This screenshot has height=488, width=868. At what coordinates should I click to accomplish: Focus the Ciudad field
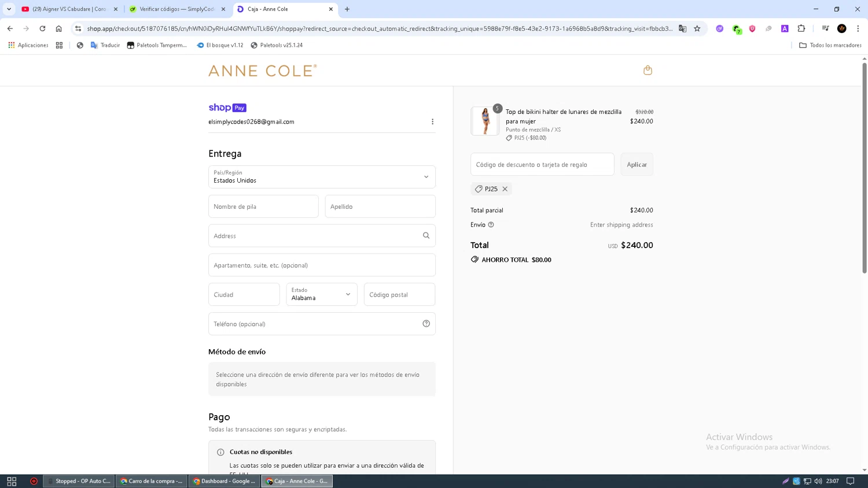(x=244, y=294)
